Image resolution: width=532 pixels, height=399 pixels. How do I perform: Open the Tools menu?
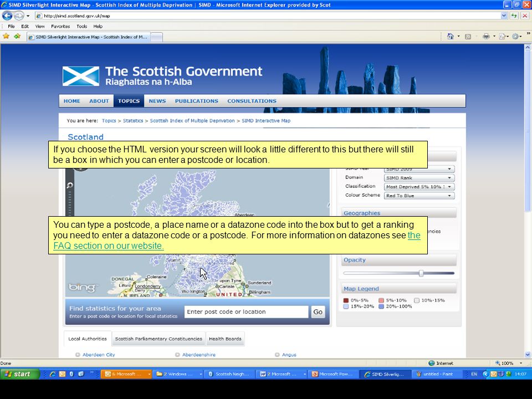[82, 26]
